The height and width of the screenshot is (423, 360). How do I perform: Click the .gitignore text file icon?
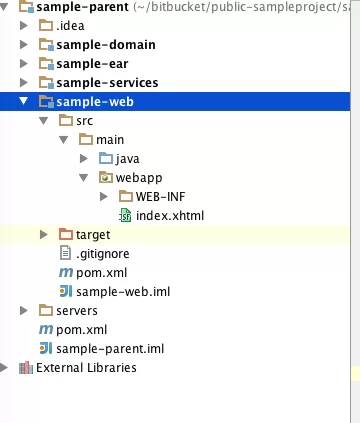(x=65, y=253)
